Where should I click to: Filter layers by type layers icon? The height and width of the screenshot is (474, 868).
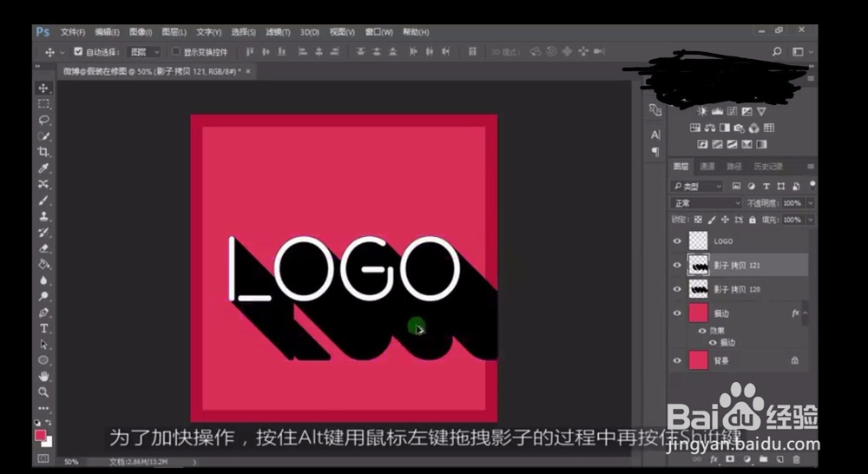click(x=766, y=186)
